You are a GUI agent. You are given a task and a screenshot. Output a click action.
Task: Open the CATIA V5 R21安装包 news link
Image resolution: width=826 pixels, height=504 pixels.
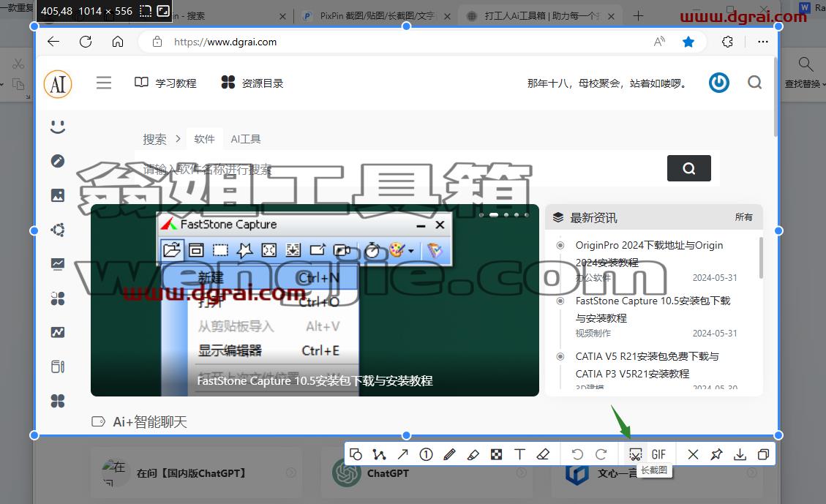(647, 365)
